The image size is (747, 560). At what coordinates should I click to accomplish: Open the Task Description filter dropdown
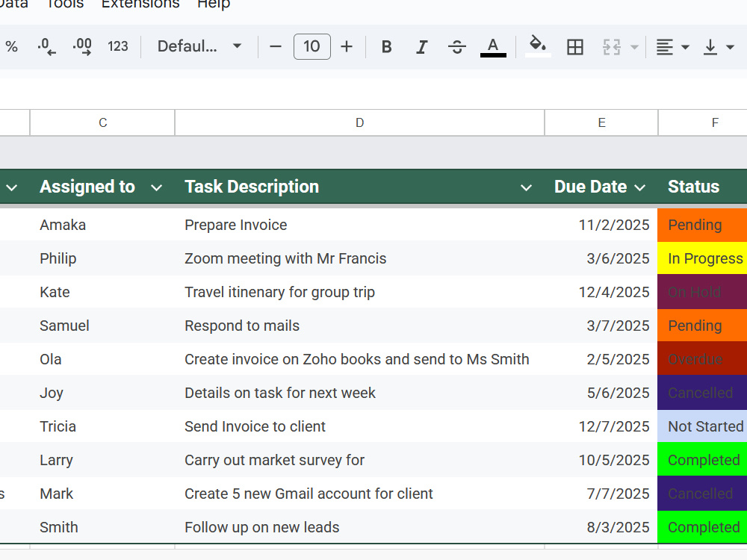526,187
